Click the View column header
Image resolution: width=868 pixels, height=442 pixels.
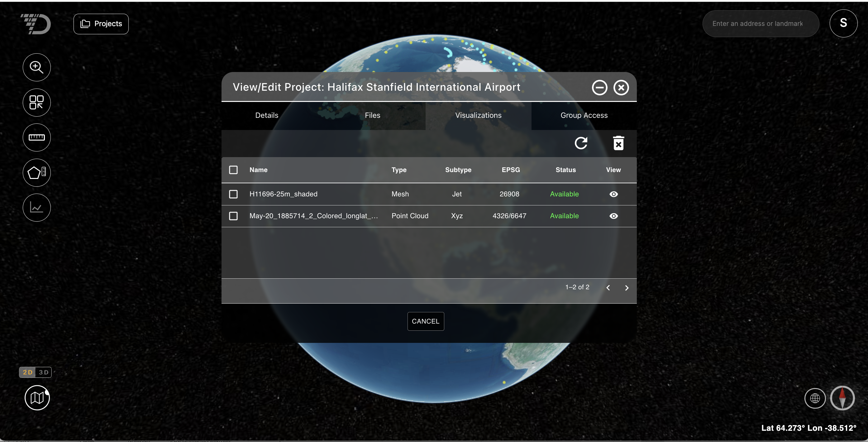613,170
